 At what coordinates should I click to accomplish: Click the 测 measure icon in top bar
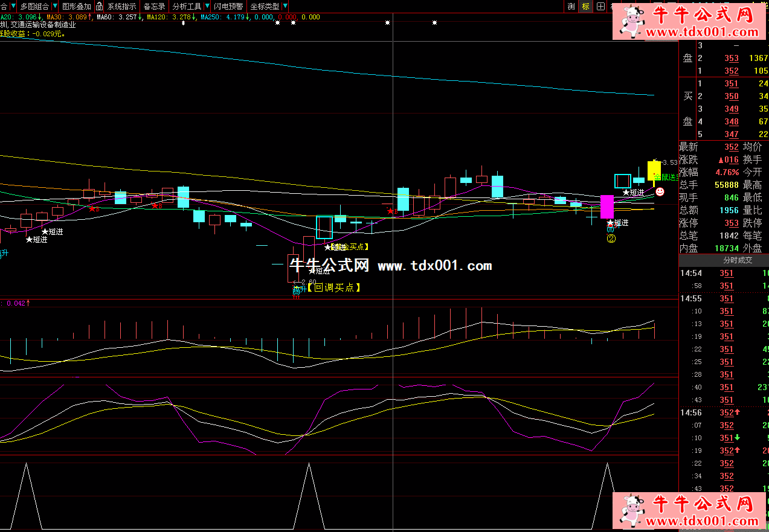(x=571, y=7)
